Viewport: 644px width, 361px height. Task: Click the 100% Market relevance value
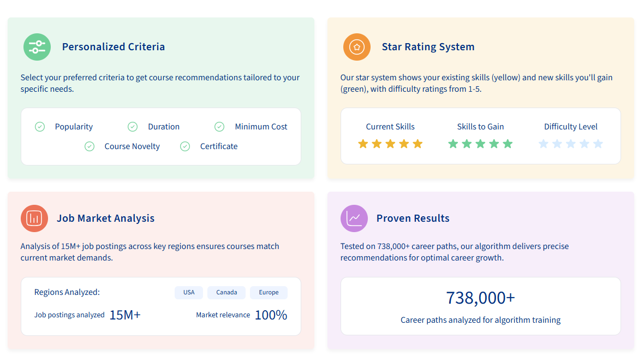271,315
